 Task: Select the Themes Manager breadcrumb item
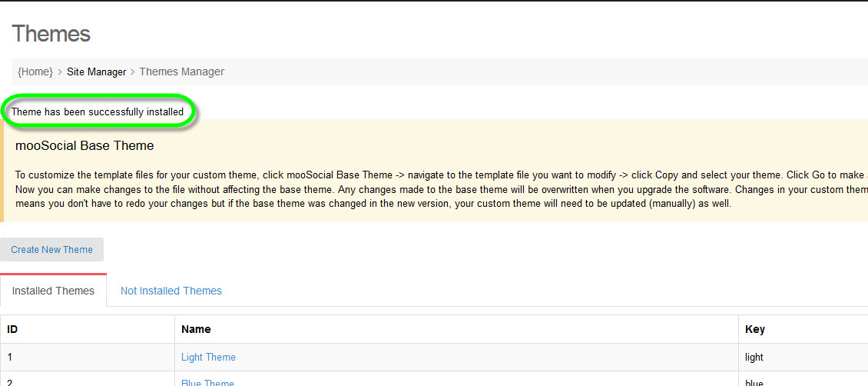click(181, 72)
